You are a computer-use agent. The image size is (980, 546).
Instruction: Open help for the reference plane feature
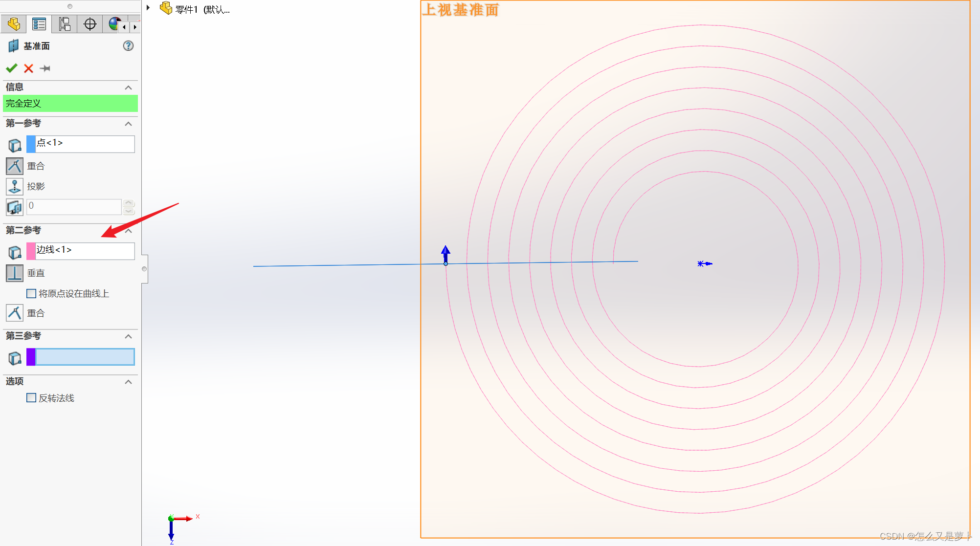[128, 46]
